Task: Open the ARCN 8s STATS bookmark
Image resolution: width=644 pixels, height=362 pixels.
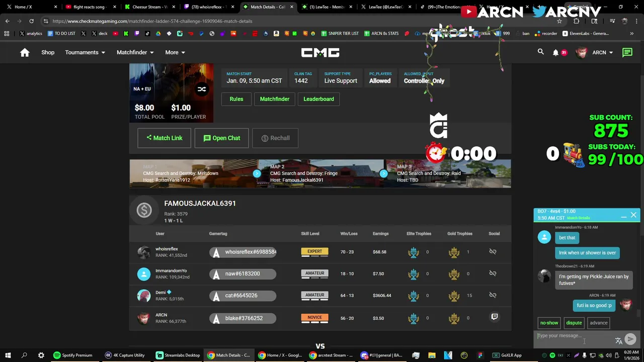Action: point(381,34)
